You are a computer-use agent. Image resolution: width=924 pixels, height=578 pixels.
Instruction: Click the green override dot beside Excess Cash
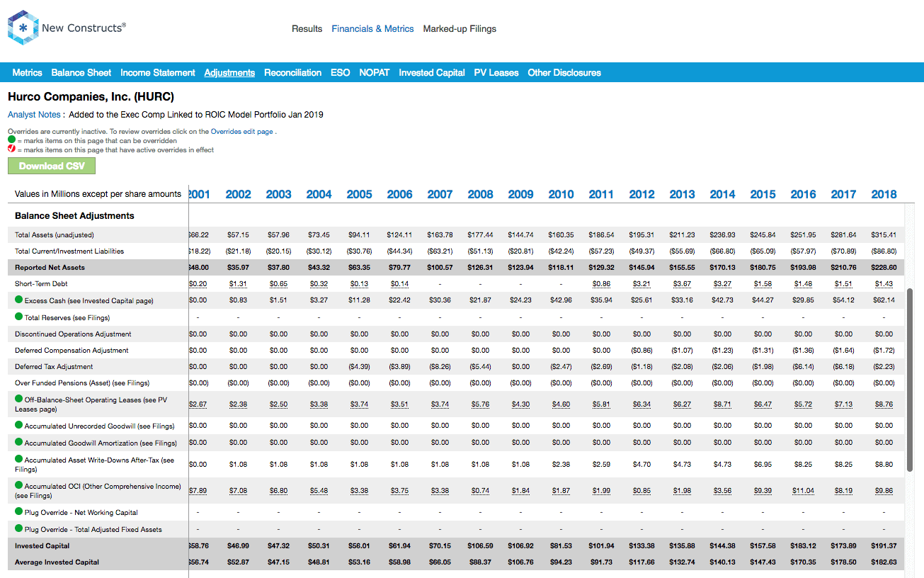coord(19,300)
